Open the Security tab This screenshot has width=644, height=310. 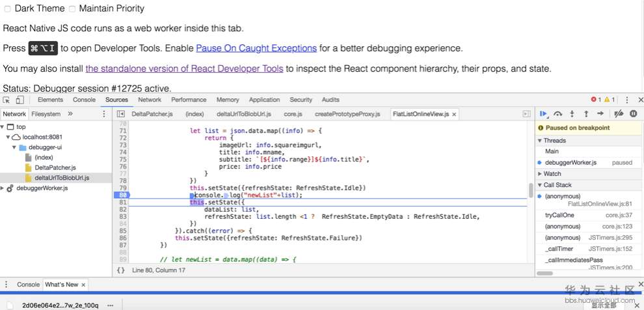pos(301,100)
